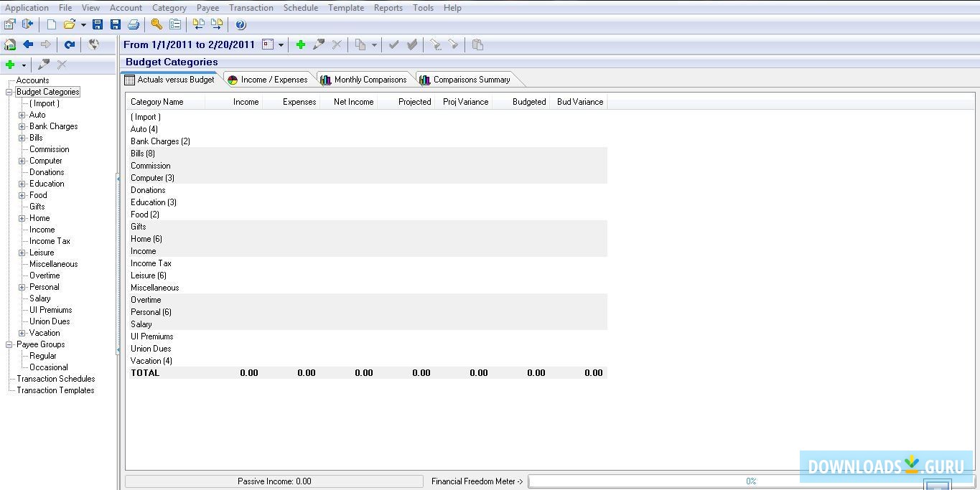The width and height of the screenshot is (980, 490).
Task: Create a new document file
Action: 51,24
